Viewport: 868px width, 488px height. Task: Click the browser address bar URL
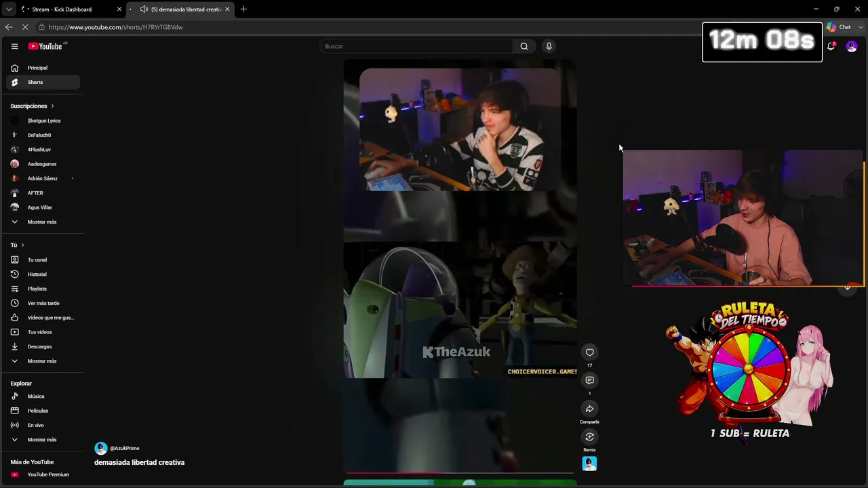(x=115, y=27)
